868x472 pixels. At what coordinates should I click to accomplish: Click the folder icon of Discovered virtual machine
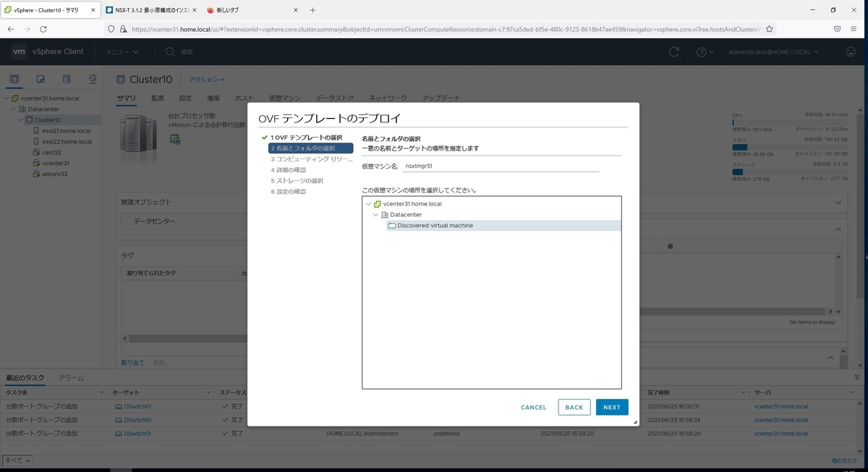(392, 226)
